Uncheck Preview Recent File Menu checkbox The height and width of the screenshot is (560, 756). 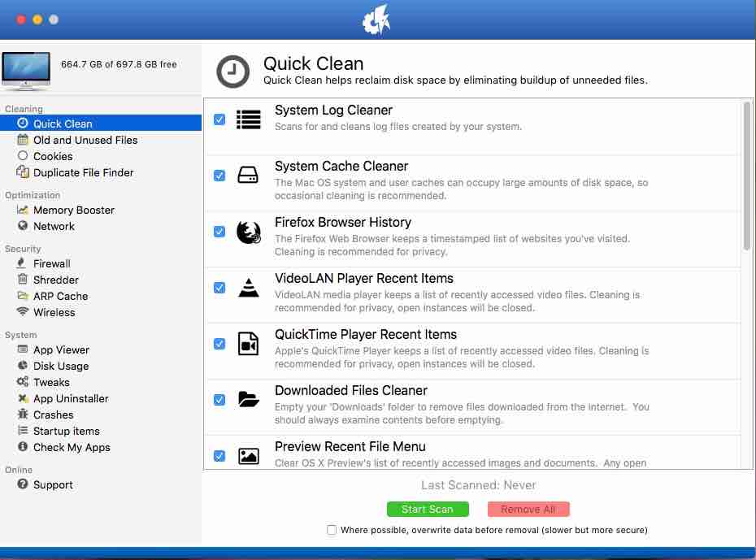coord(219,456)
